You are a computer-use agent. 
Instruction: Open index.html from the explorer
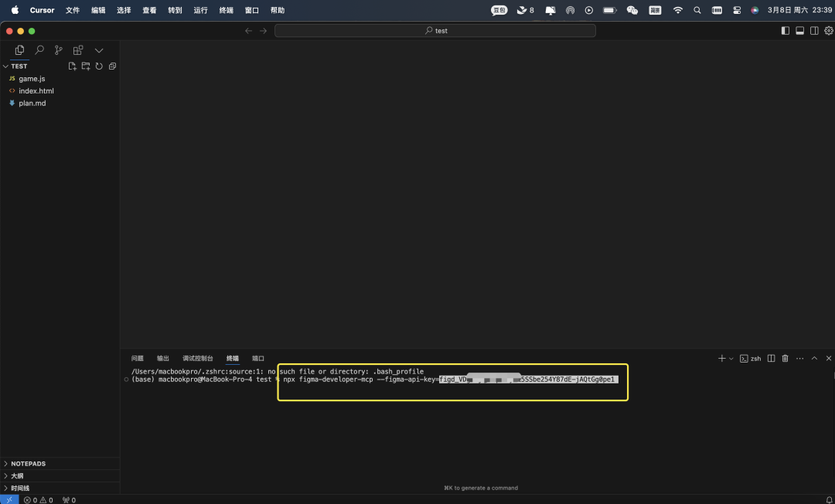pos(36,91)
